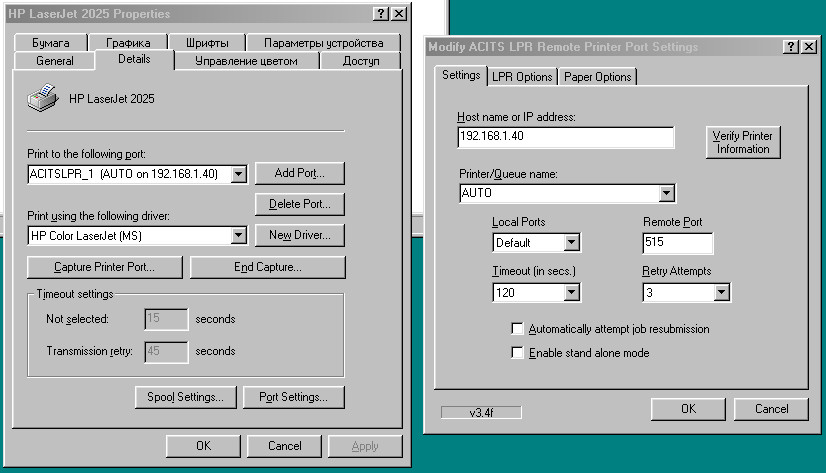Click the Transmission retry seconds field
Viewport: 826px width, 473px height.
coord(166,352)
